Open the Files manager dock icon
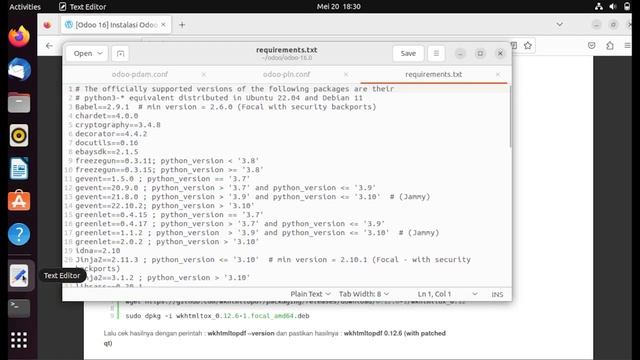The height and width of the screenshot is (360, 640). 19,102
